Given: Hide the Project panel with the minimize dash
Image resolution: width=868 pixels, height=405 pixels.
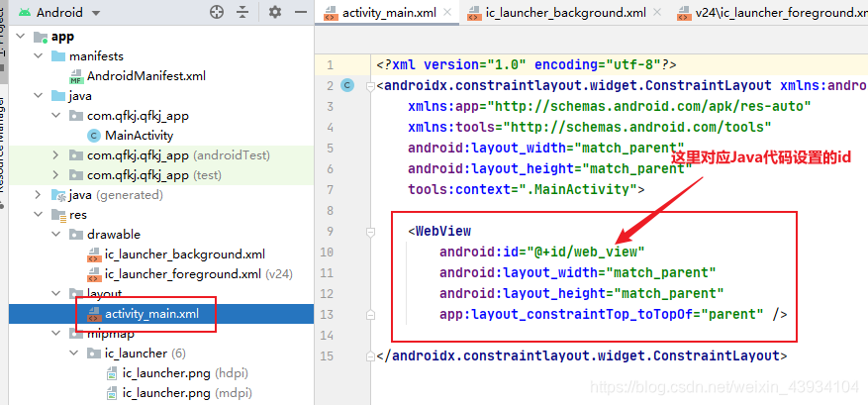Looking at the screenshot, I should point(301,12).
